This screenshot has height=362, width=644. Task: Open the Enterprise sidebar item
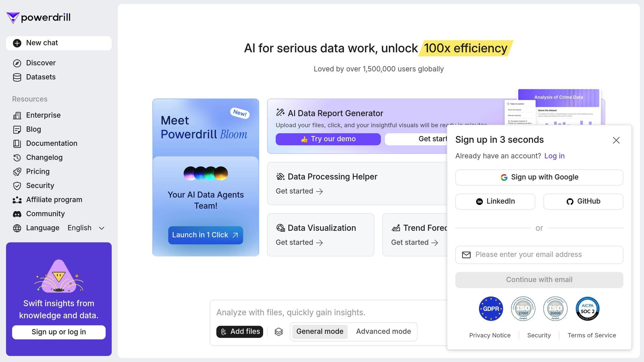click(x=43, y=115)
